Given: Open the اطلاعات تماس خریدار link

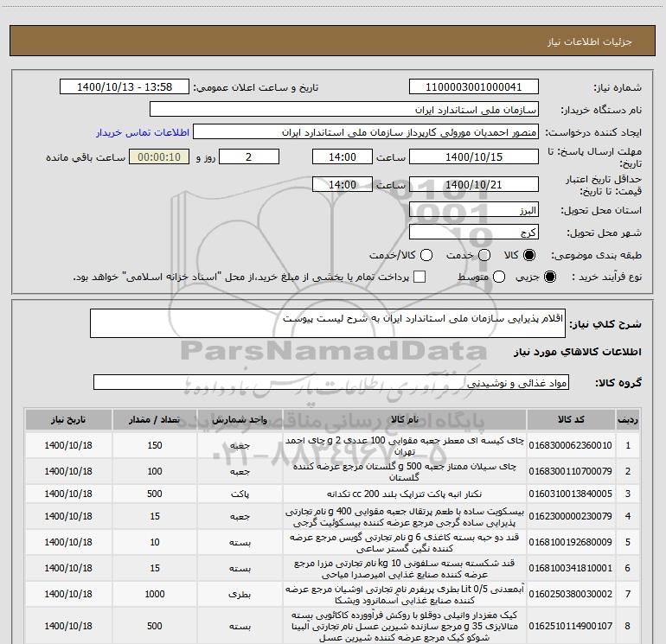Looking at the screenshot, I should (x=143, y=132).
